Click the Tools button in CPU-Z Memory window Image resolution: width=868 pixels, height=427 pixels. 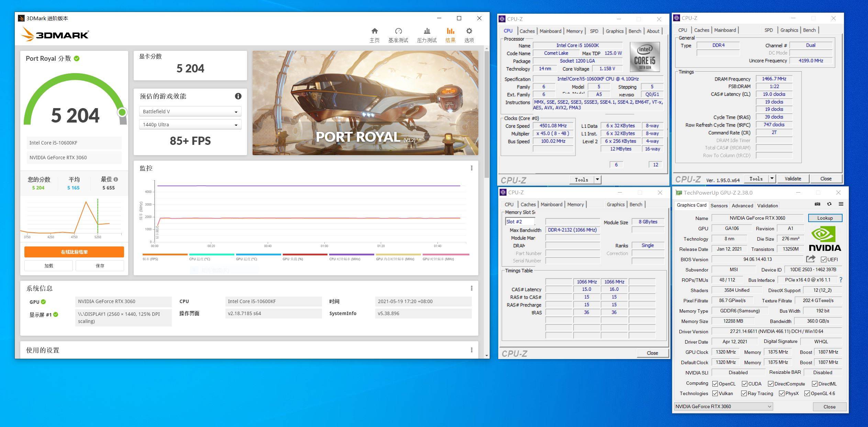(x=756, y=178)
